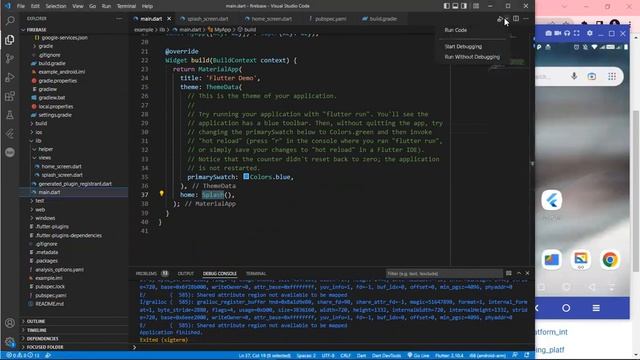Open the PROBLEMS panel tab
This screenshot has width=640, height=360.
pyautogui.click(x=146, y=273)
